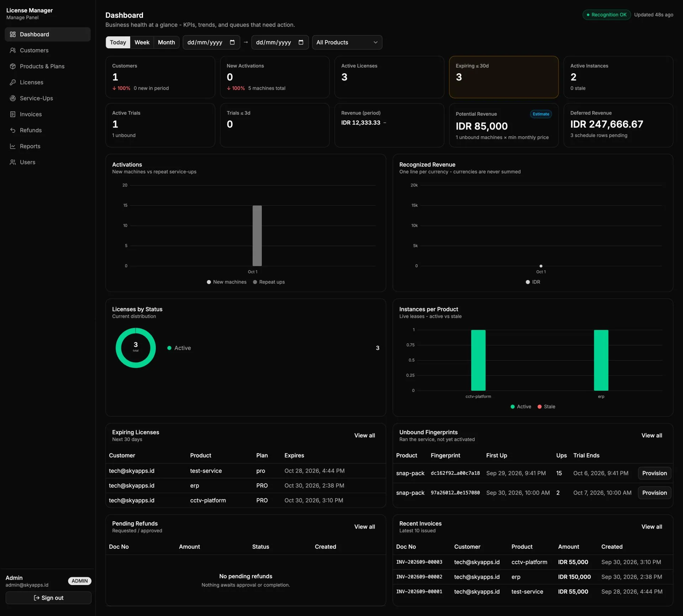View all Unbound Fingerprints
The height and width of the screenshot is (616, 683).
(652, 436)
